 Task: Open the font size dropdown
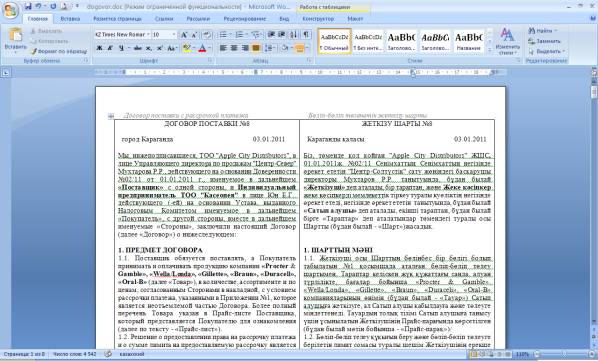pyautogui.click(x=164, y=35)
